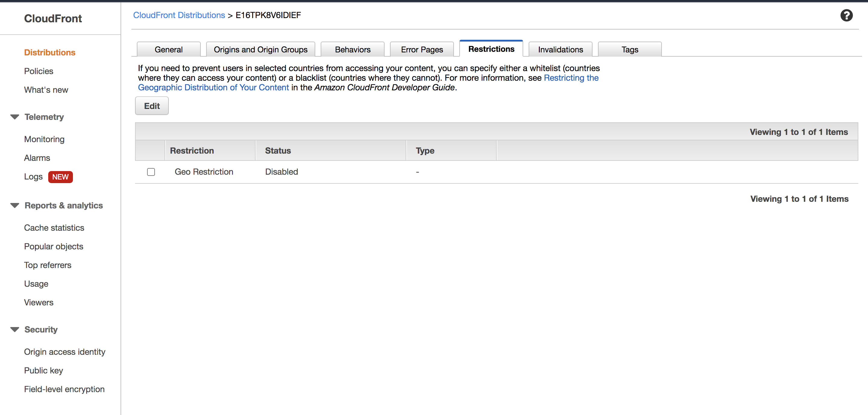Click the Disabled status cell
The width and height of the screenshot is (868, 415).
(281, 172)
